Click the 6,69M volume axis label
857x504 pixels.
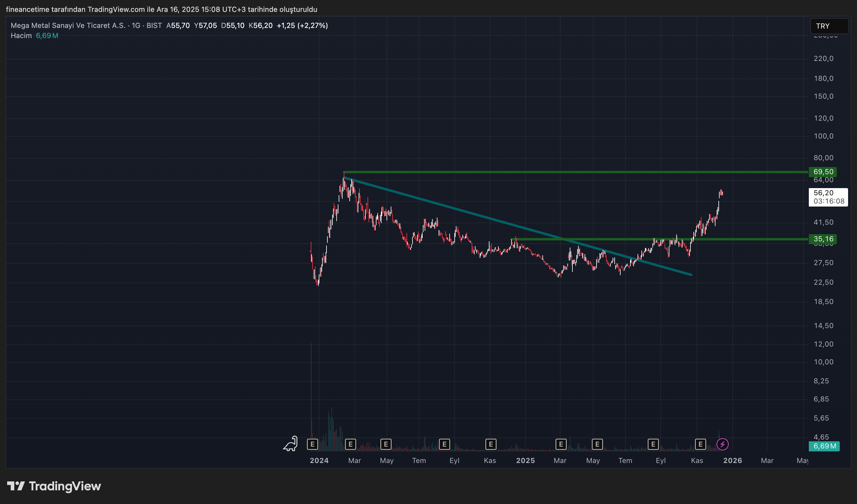[x=824, y=446]
